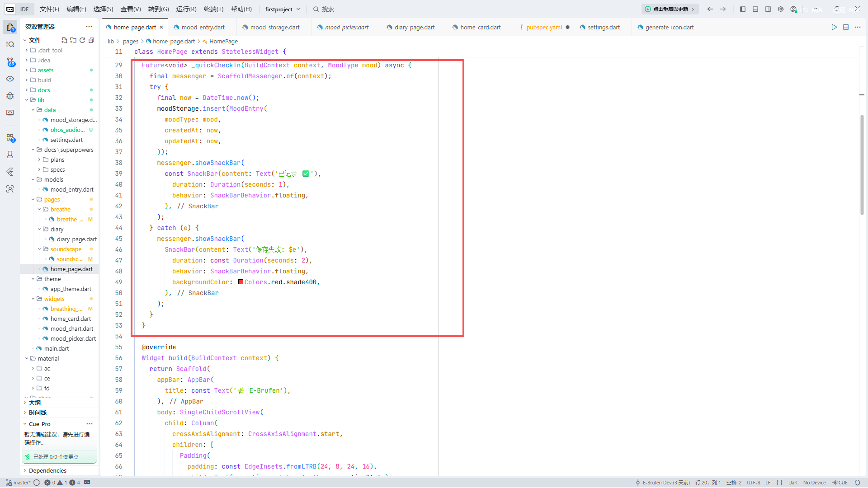868x488 pixels.
Task: Open the Run and Debug bug icon
Action: click(x=10, y=96)
